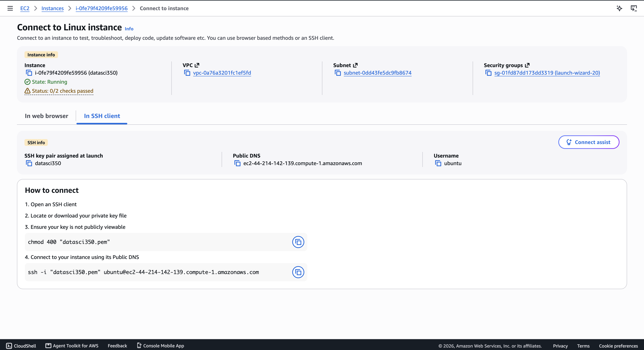Open the Instances breadcrumb link

coord(53,8)
